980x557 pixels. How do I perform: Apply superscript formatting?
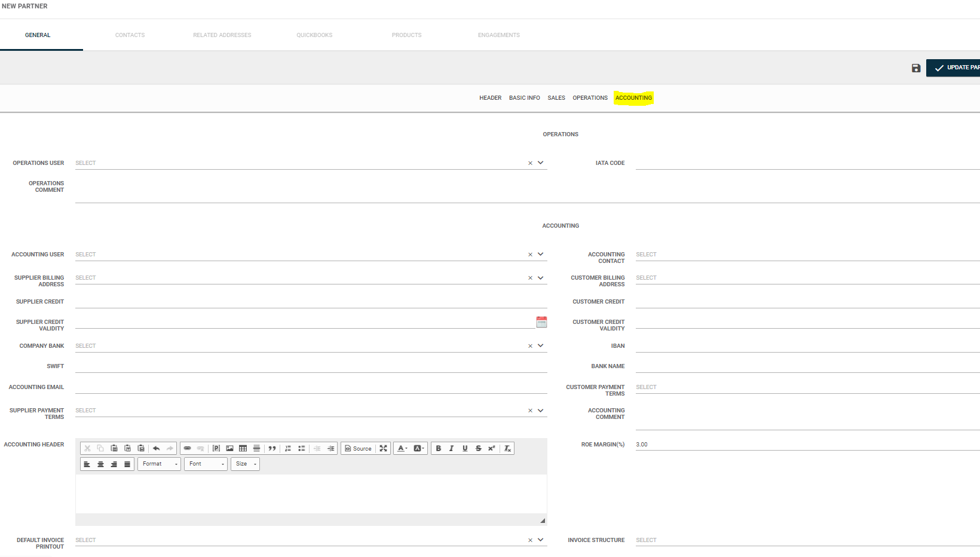(x=491, y=448)
